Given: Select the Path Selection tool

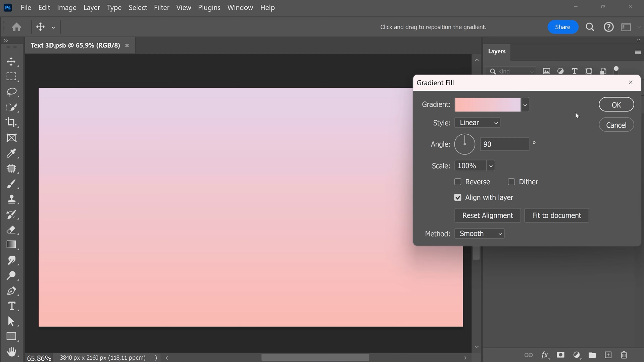Looking at the screenshot, I should click(x=11, y=321).
